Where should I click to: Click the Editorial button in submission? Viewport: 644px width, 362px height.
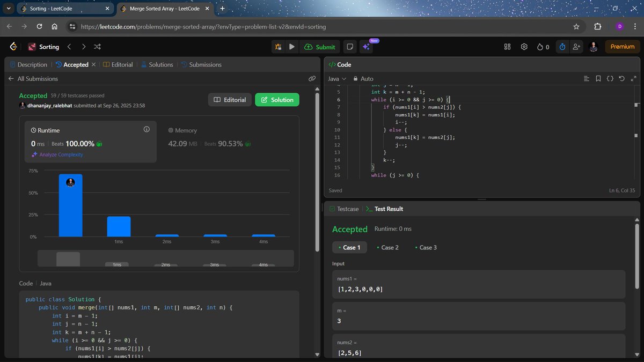(x=230, y=100)
